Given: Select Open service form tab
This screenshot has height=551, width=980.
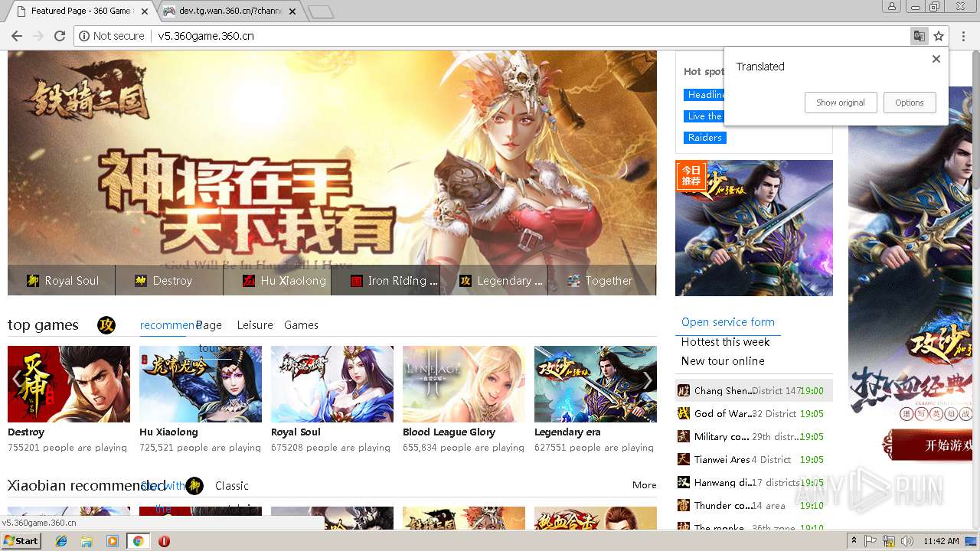Looking at the screenshot, I should pos(728,322).
